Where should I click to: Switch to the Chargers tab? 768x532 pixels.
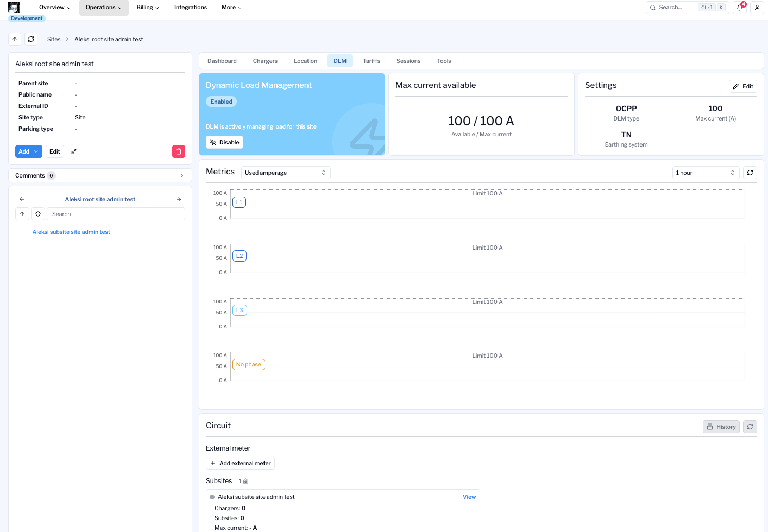(x=265, y=61)
